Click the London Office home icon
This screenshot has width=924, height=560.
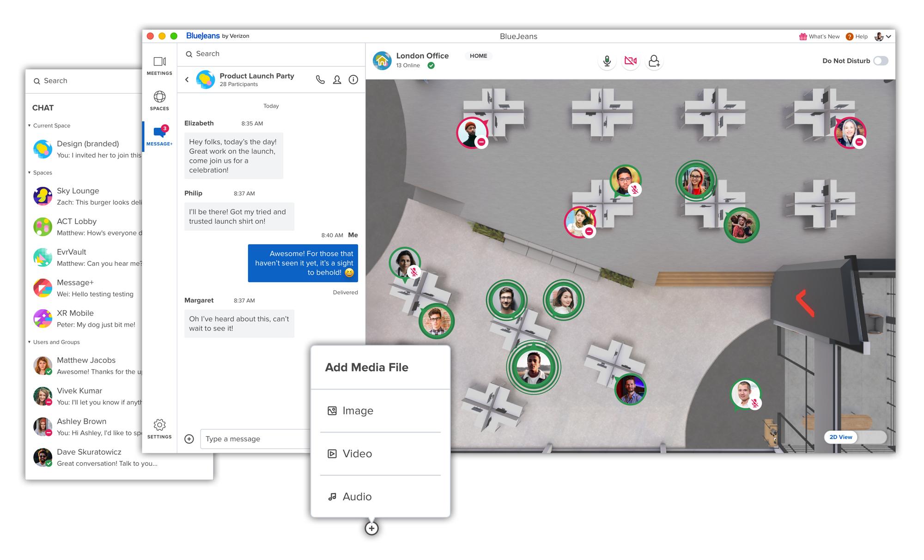click(x=382, y=60)
